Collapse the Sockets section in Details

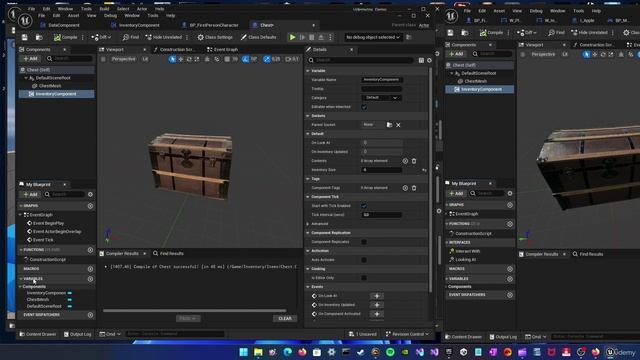308,116
